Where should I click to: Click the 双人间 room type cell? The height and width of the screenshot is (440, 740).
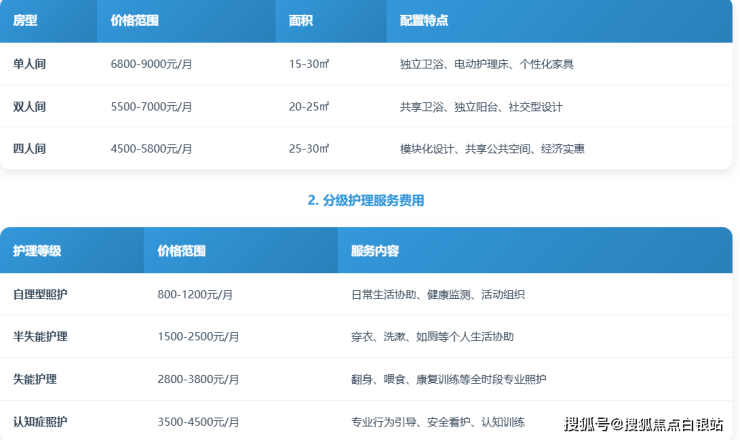point(29,106)
